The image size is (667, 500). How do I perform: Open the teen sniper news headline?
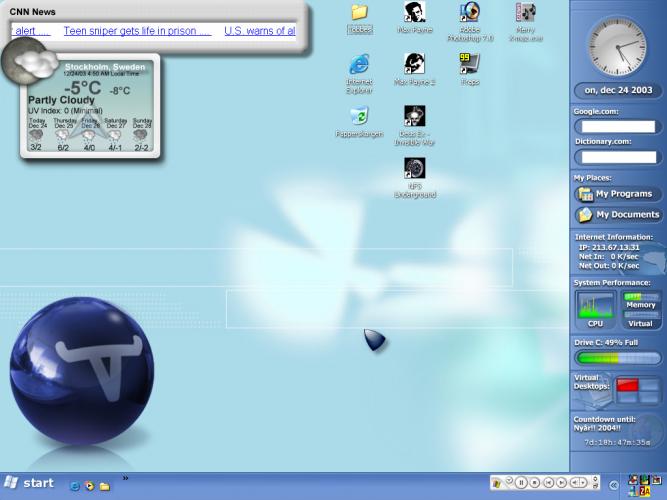click(x=137, y=31)
